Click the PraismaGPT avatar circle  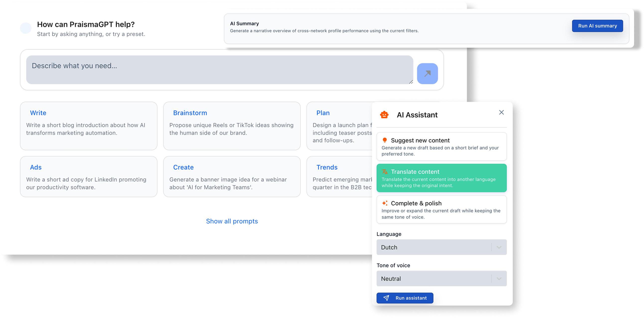tap(26, 28)
